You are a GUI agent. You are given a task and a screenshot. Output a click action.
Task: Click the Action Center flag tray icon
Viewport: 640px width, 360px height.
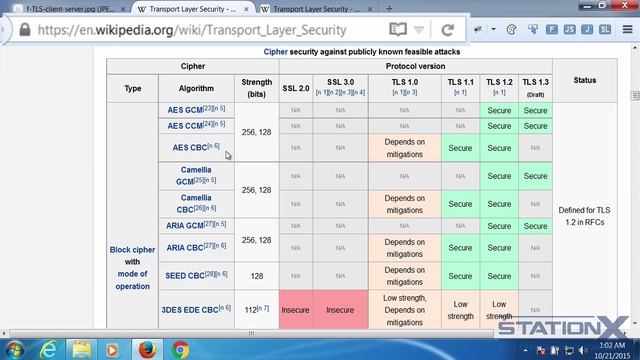pyautogui.click(x=541, y=351)
